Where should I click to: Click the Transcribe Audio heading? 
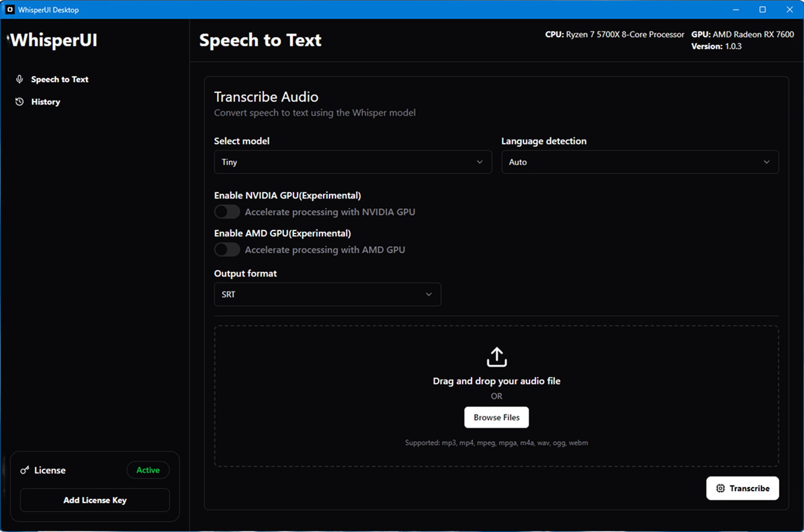pyautogui.click(x=266, y=97)
